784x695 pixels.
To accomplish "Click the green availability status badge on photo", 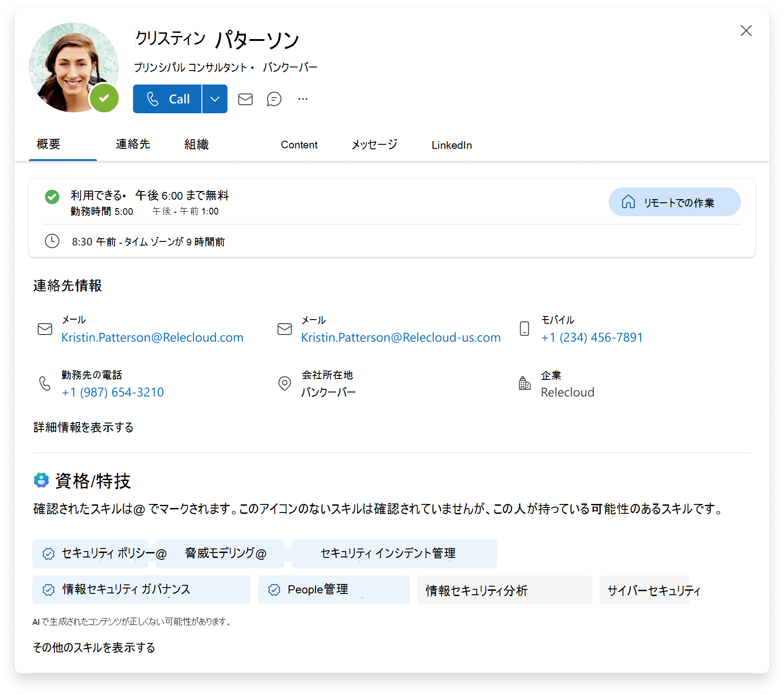I will (104, 98).
